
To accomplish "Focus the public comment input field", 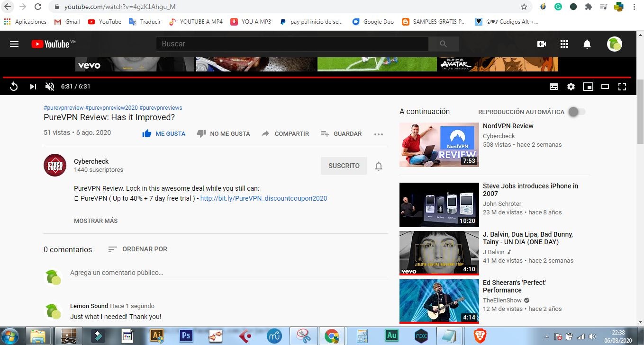I will tap(229, 273).
